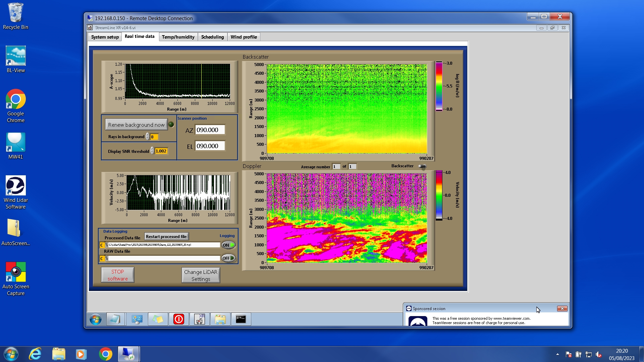This screenshot has height=362, width=644.
Task: Adjust the Display SNR threshold stepper
Action: tap(152, 151)
